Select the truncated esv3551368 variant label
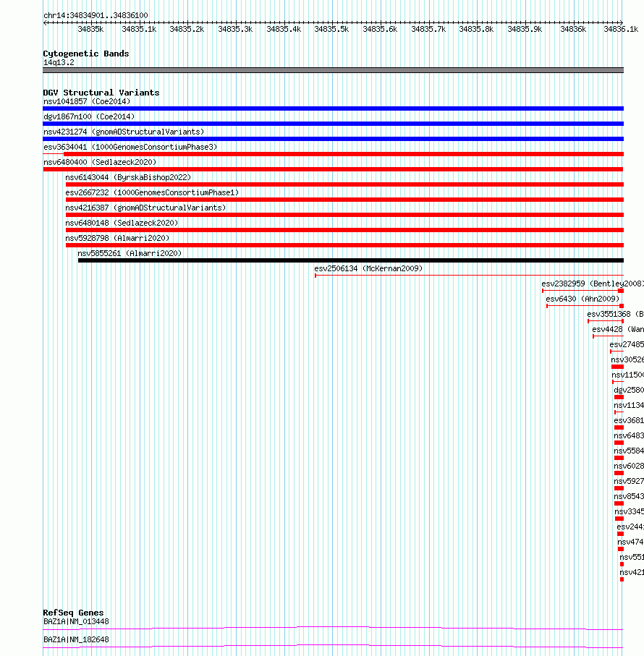This screenshot has height=656, width=644. (x=616, y=314)
